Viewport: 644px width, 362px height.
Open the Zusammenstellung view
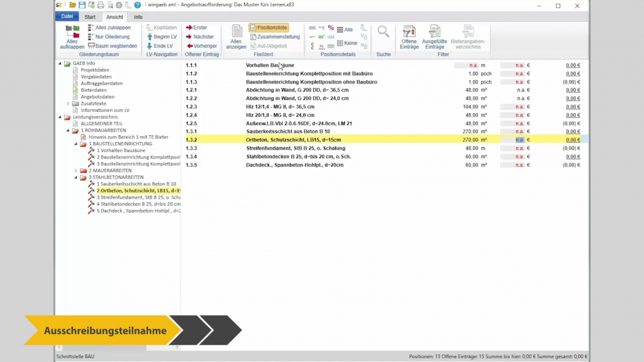pyautogui.click(x=279, y=37)
